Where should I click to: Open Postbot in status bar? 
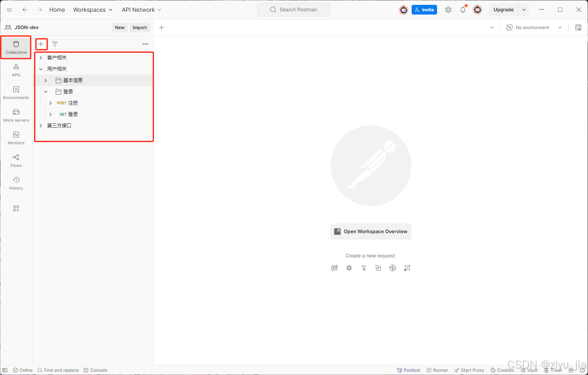408,370
